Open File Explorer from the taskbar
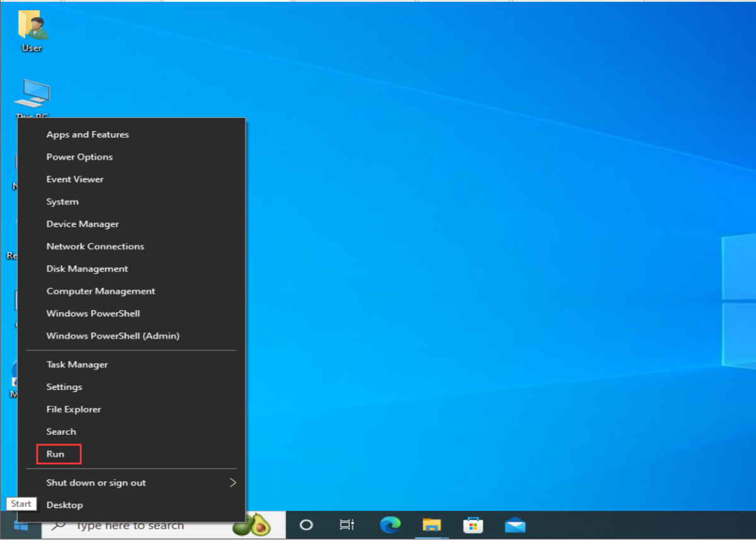Image resolution: width=756 pixels, height=540 pixels. [x=432, y=525]
